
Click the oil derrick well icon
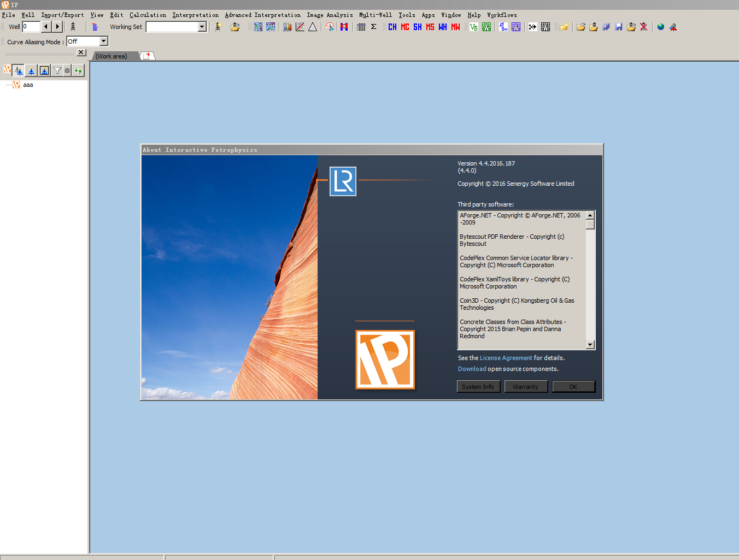click(73, 27)
